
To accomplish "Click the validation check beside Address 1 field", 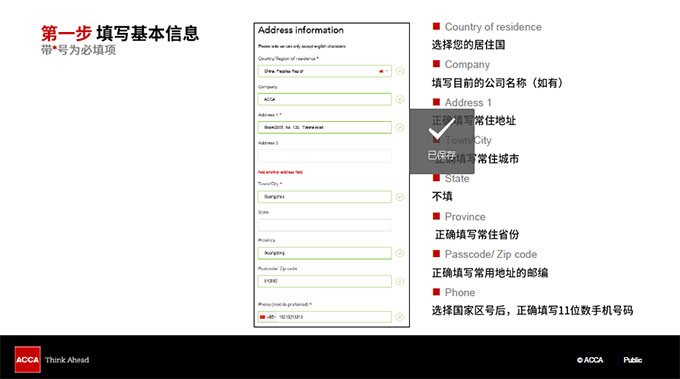I will (400, 127).
